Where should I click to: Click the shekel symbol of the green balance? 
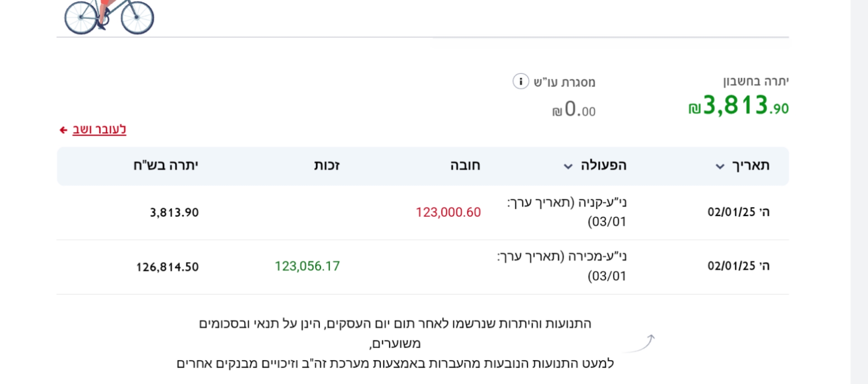point(694,109)
